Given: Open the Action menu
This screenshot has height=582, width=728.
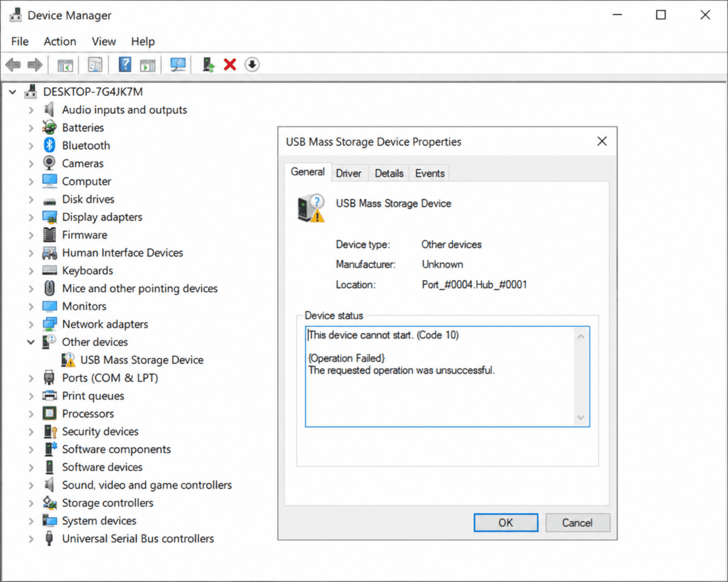Looking at the screenshot, I should (60, 41).
